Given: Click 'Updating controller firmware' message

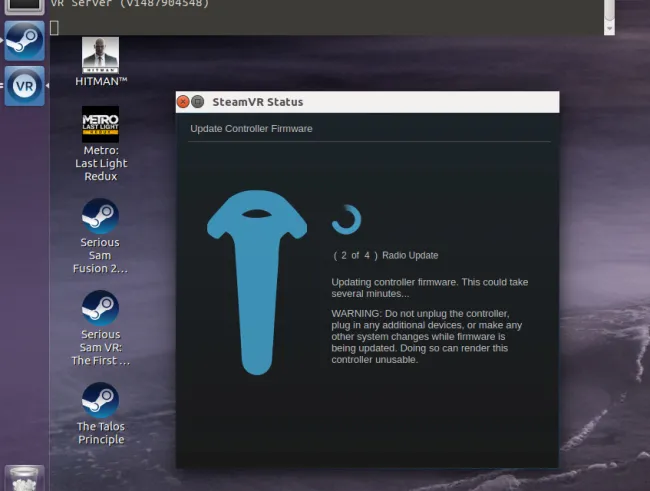Looking at the screenshot, I should point(429,288).
